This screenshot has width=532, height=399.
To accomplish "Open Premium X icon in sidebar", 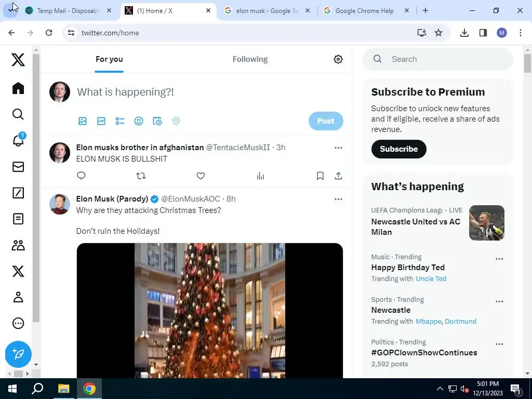I will click(x=18, y=271).
